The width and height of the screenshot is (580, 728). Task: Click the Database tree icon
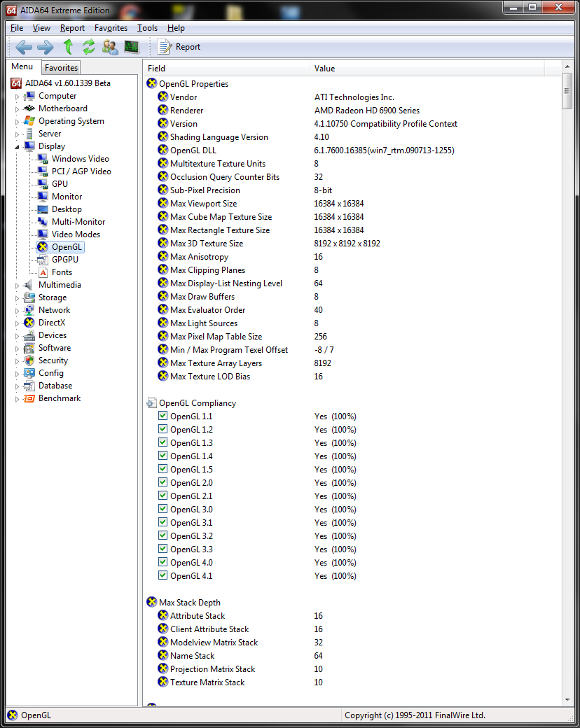[29, 386]
